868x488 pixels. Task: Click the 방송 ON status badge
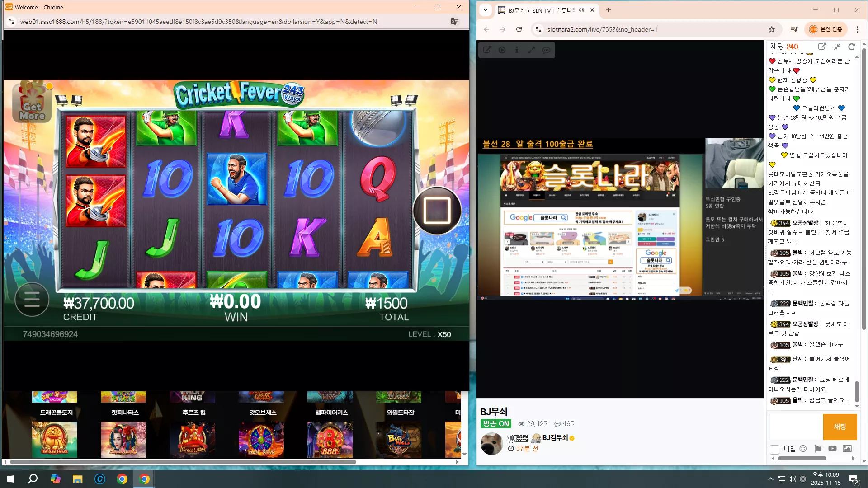(x=496, y=424)
